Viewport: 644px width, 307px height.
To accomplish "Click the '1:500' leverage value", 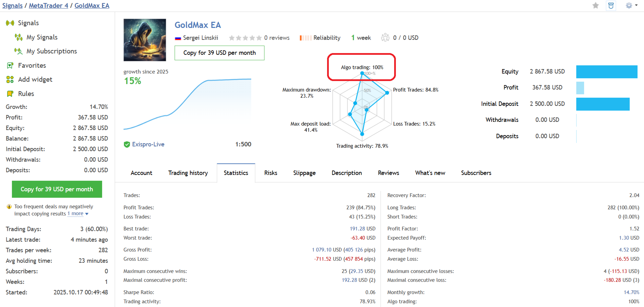I will click(243, 144).
